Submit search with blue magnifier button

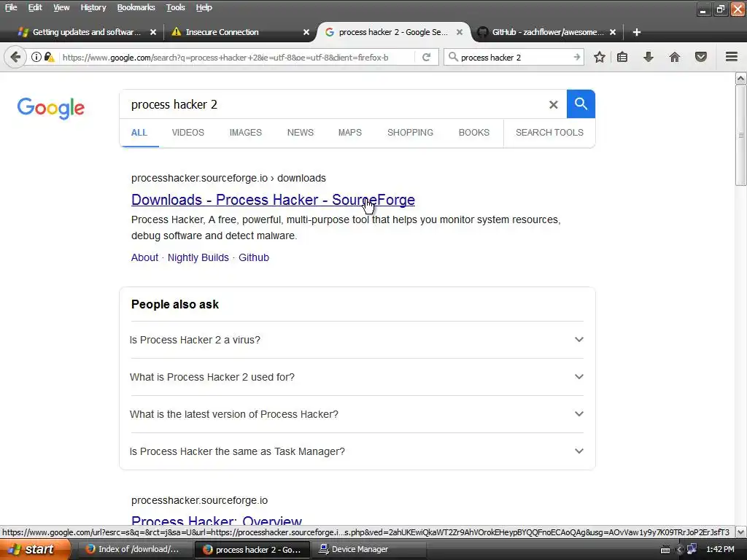[581, 104]
